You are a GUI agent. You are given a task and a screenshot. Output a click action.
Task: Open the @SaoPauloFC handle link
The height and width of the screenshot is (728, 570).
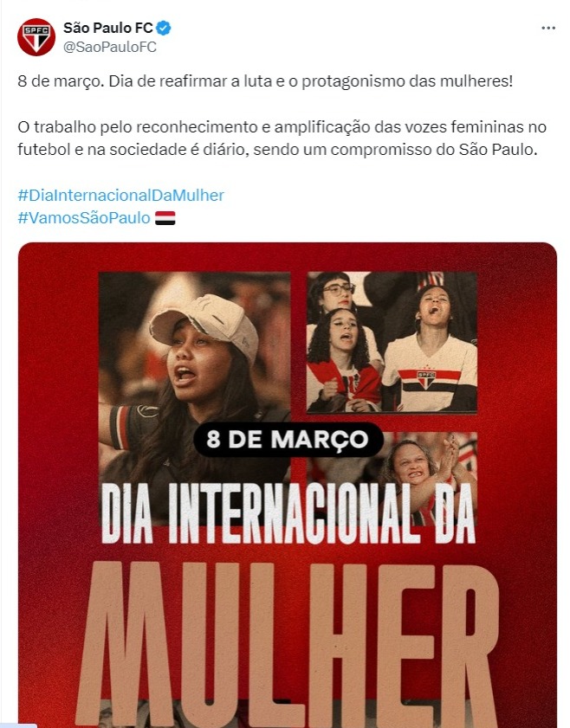(110, 47)
